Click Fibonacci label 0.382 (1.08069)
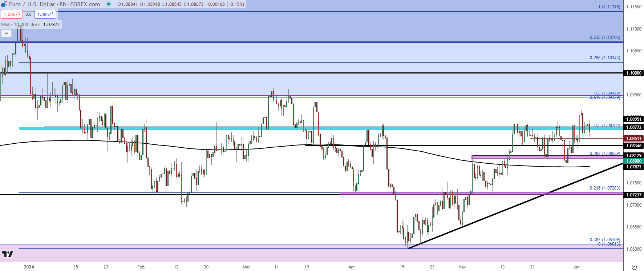The width and height of the screenshot is (644, 271). [x=605, y=154]
